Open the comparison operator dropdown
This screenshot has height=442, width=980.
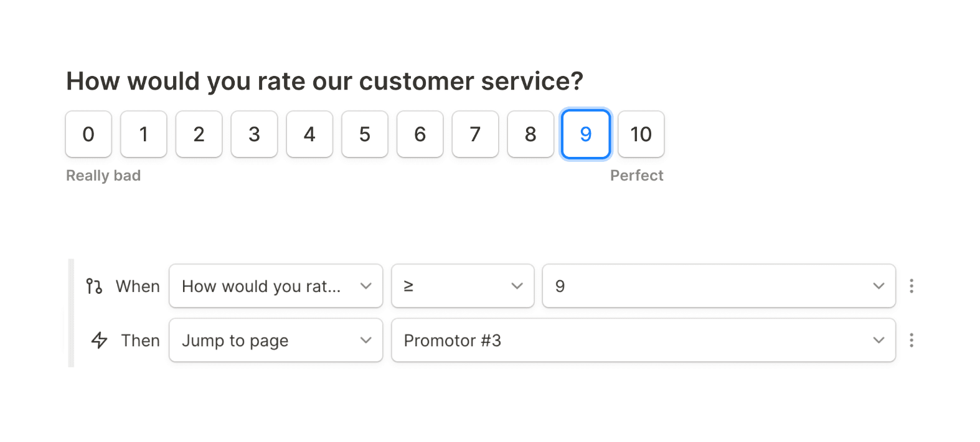tap(463, 286)
